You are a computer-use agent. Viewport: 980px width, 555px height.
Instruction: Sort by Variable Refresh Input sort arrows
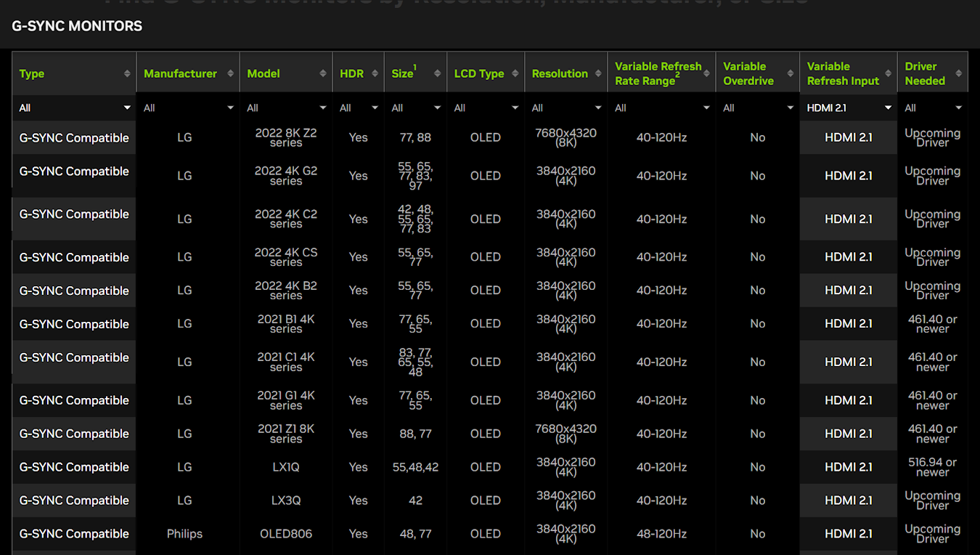888,73
